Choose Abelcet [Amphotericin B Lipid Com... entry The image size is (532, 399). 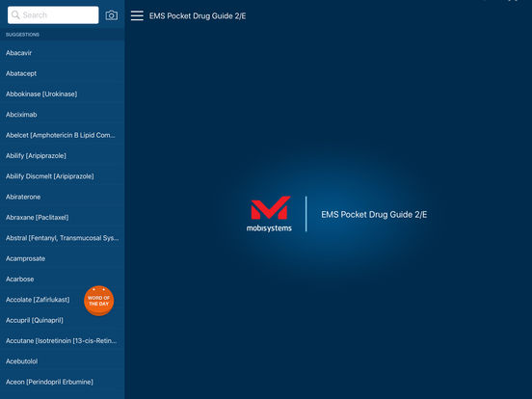pyautogui.click(x=62, y=135)
